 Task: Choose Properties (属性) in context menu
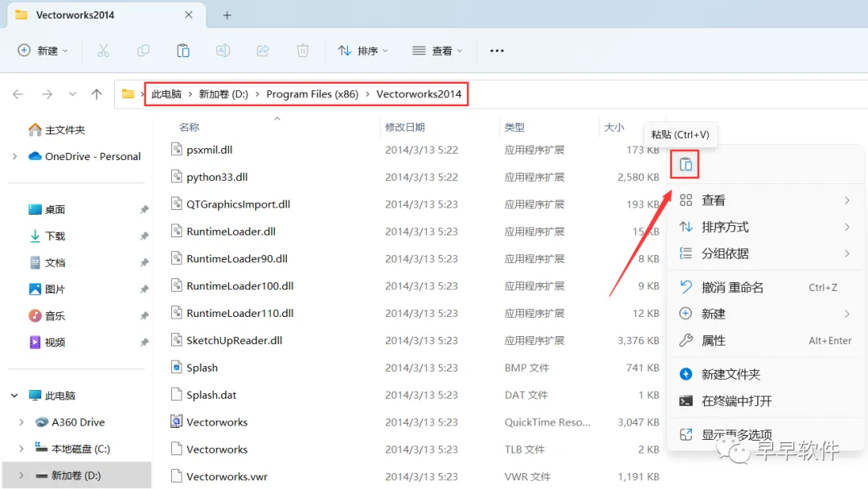(x=766, y=340)
